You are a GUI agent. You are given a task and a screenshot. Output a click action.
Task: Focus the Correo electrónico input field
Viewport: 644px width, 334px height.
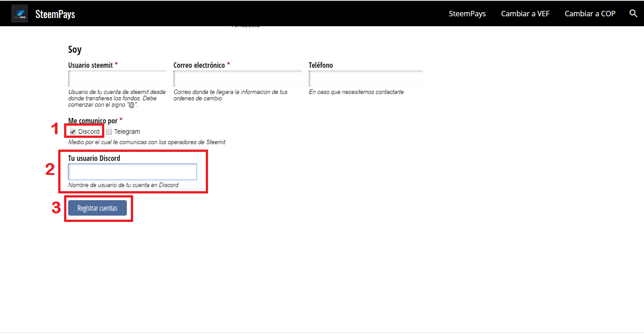point(237,79)
